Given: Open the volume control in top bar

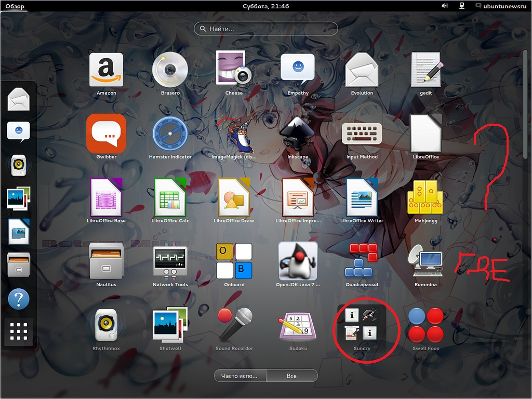Looking at the screenshot, I should pos(445,6).
